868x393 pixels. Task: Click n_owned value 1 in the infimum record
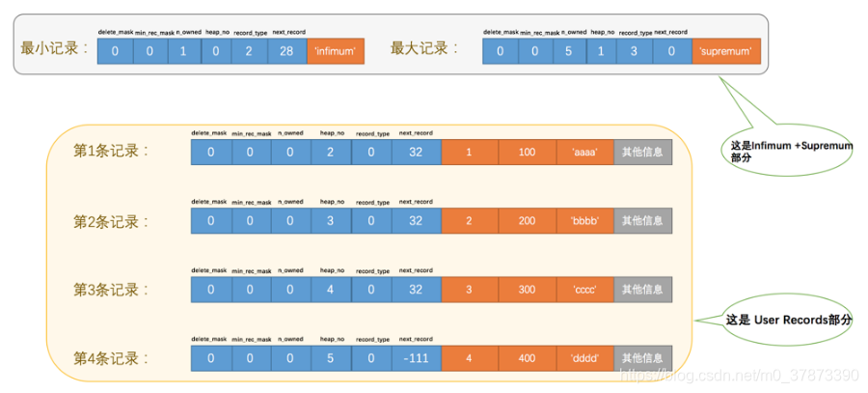[x=184, y=51]
